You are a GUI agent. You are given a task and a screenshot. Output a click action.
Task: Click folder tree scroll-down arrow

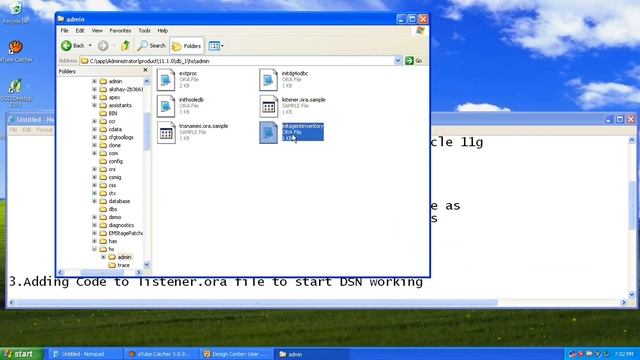click(x=147, y=265)
